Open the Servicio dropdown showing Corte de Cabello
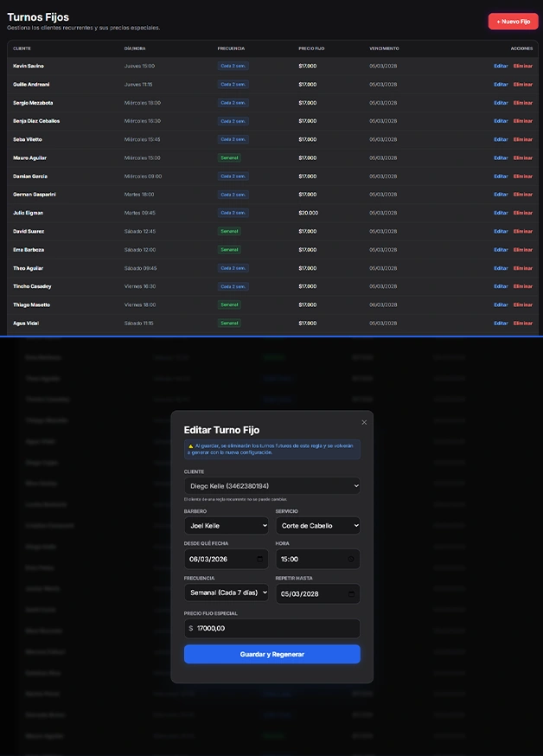Screen dimensions: 543x756 (x=317, y=525)
